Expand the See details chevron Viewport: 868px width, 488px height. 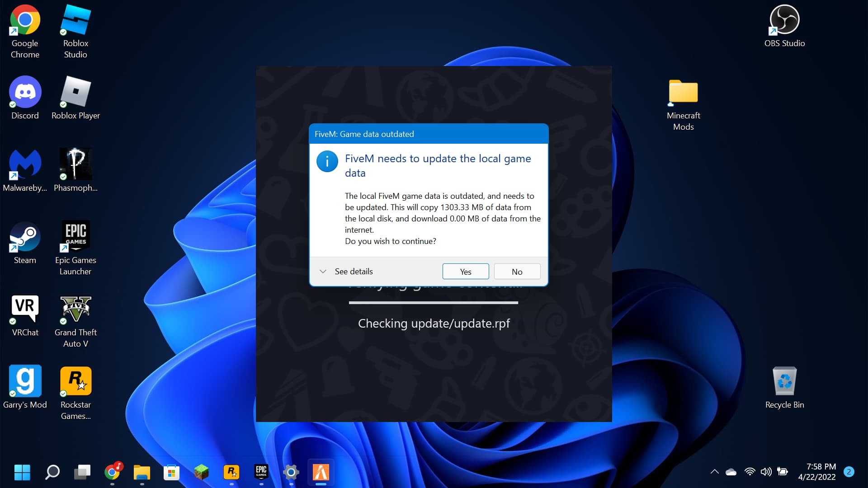323,272
